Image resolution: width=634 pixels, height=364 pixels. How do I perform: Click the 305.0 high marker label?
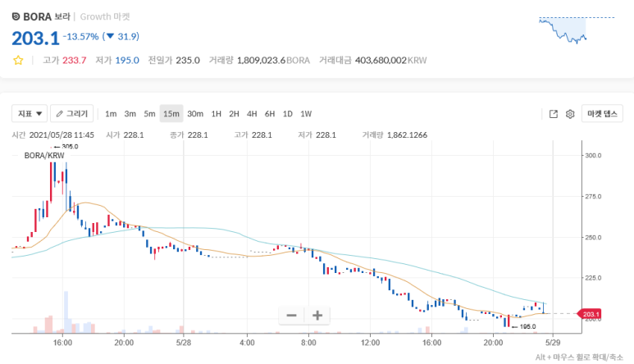[70, 146]
